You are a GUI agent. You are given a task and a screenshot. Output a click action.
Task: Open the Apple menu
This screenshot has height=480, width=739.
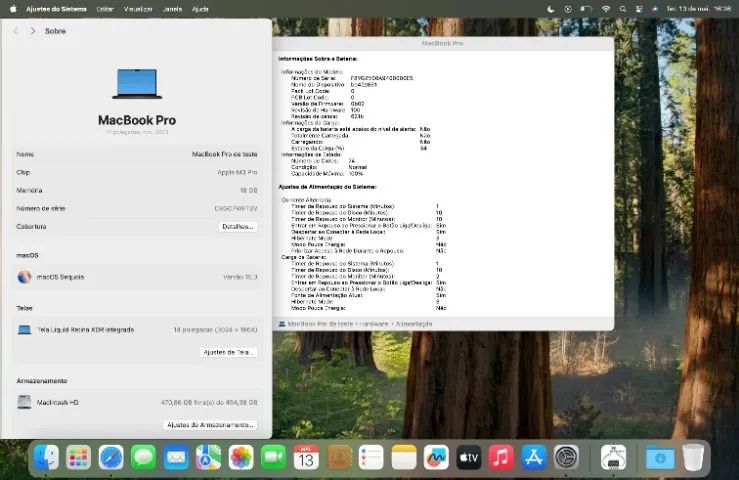point(13,9)
